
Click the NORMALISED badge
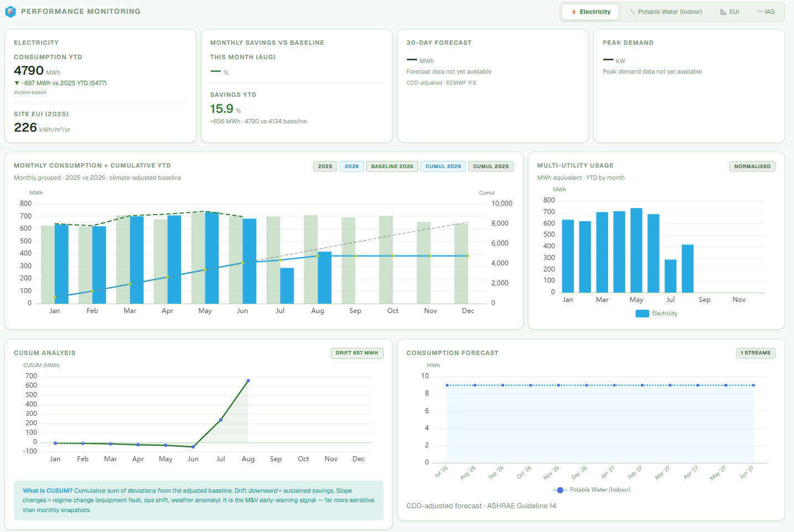tap(753, 166)
